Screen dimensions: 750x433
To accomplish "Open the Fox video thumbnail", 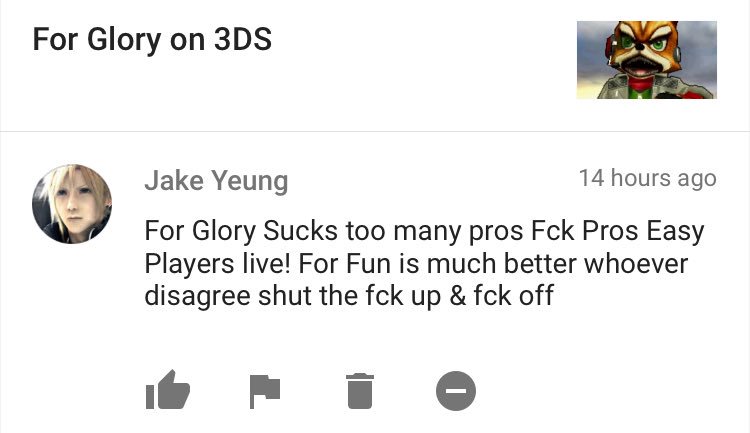I will [647, 60].
